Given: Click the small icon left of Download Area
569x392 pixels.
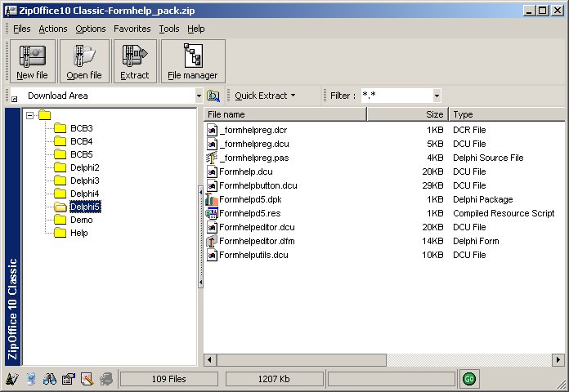Looking at the screenshot, I should pos(14,99).
